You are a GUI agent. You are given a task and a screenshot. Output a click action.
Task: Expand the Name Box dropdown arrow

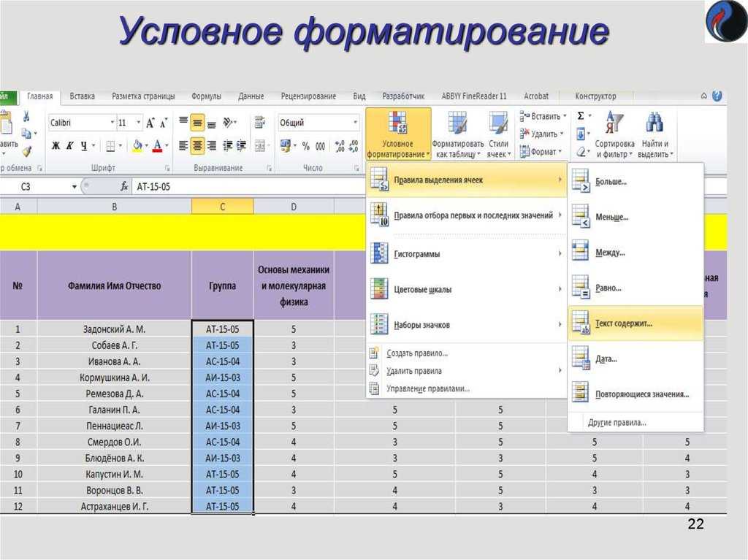[x=75, y=186]
